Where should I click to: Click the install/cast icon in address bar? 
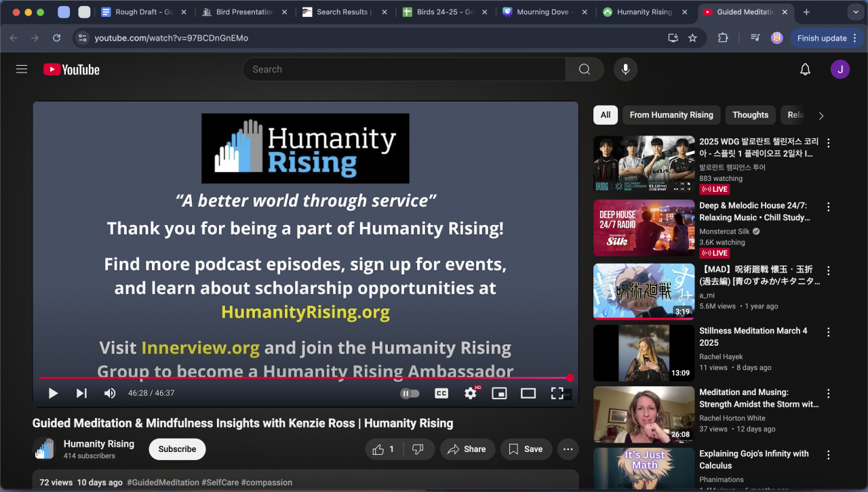(673, 38)
